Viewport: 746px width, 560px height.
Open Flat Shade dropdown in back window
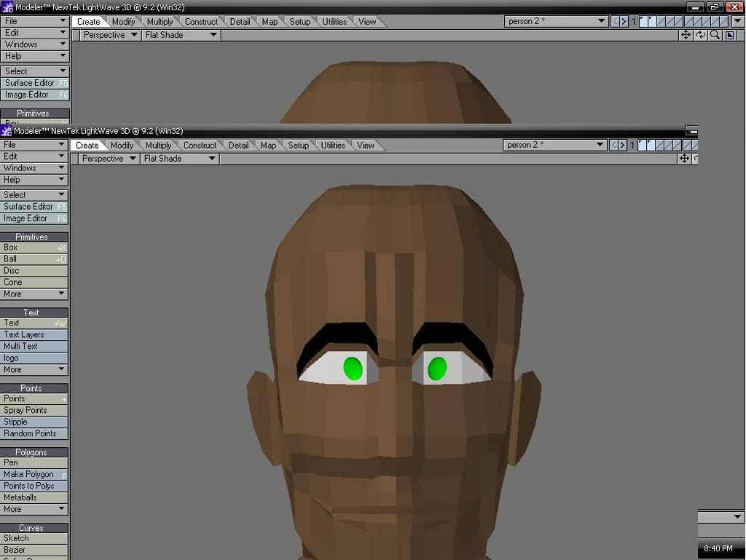[181, 35]
